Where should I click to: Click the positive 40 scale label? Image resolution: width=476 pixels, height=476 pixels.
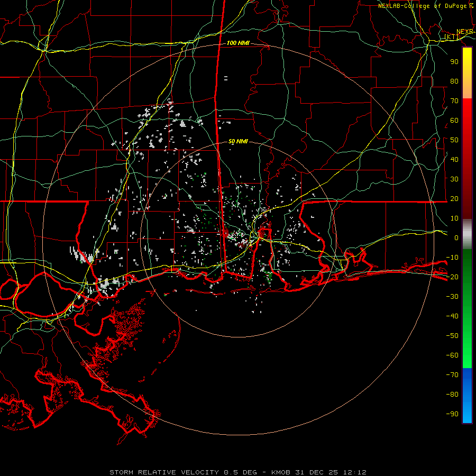pyautogui.click(x=454, y=159)
